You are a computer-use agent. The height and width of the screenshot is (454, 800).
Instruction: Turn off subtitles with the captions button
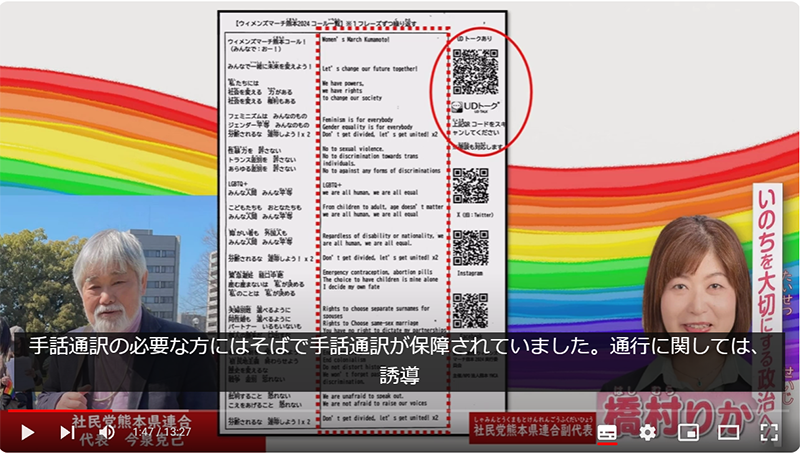[x=607, y=433]
